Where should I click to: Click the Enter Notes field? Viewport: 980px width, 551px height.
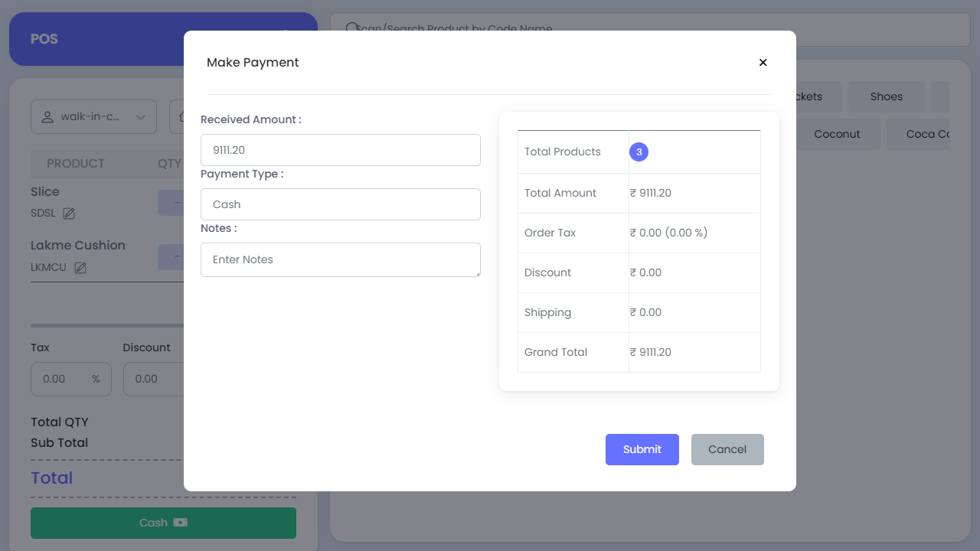click(x=340, y=259)
